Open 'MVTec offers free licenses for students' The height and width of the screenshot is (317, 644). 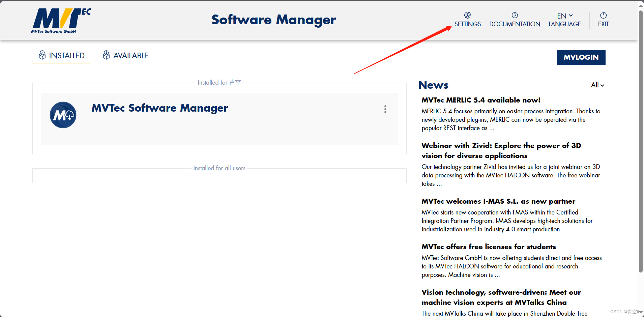489,247
